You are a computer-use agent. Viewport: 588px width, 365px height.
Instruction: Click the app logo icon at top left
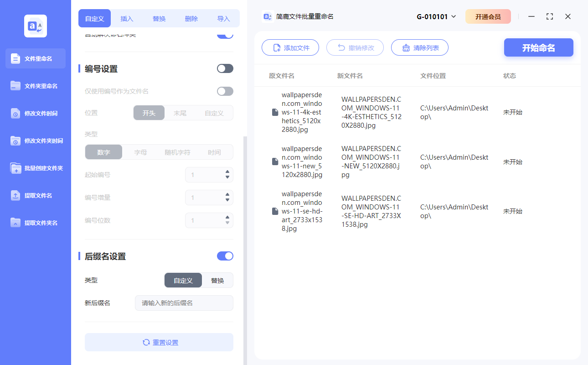[x=35, y=26]
